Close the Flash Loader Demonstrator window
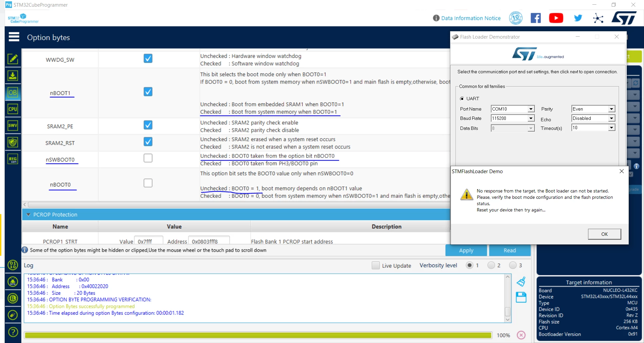The image size is (644, 343). point(617,37)
